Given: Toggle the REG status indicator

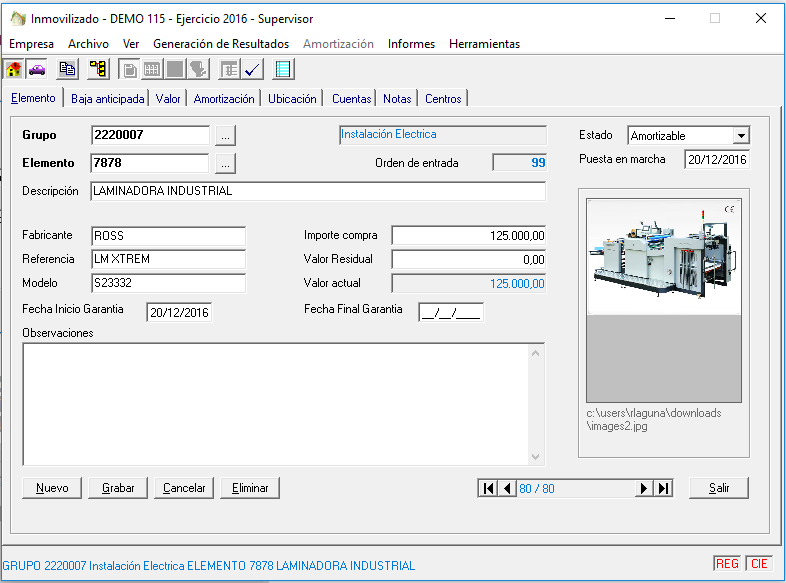Looking at the screenshot, I should [727, 564].
